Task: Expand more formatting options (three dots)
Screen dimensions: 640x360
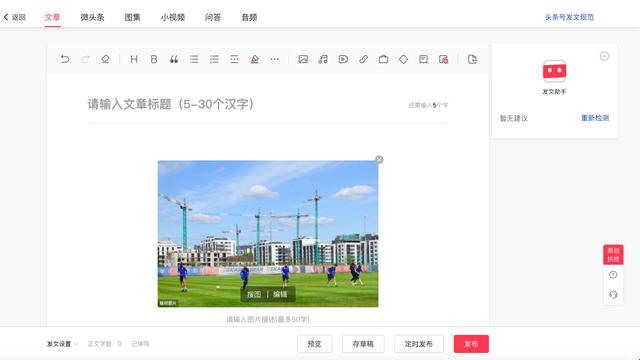Action: coord(274,59)
